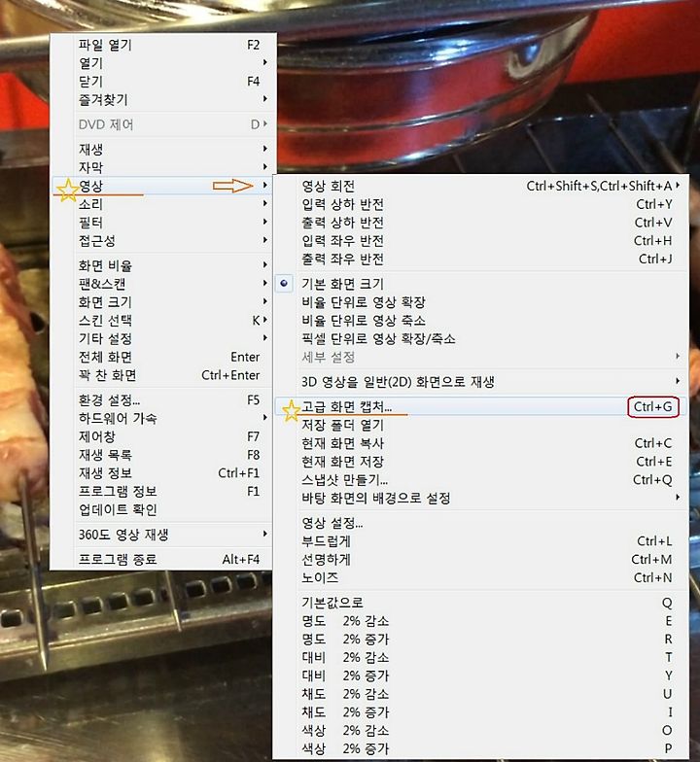
Task: Open the 접근성 submenu
Action: click(163, 241)
